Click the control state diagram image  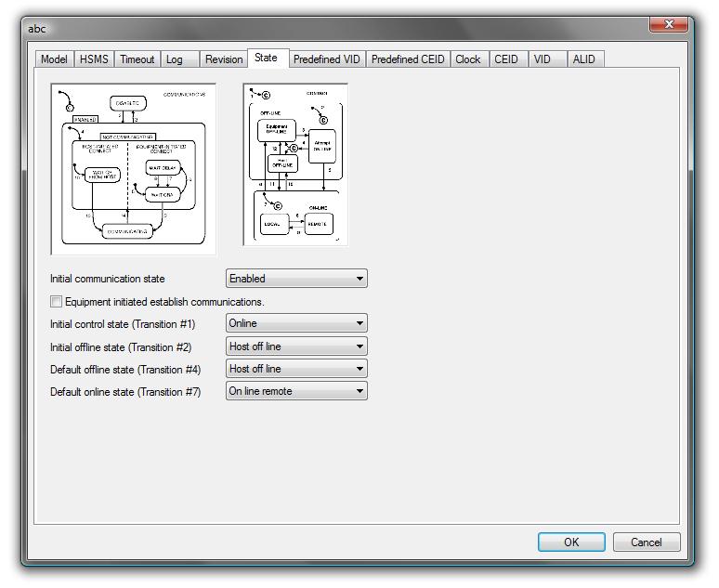click(x=295, y=164)
